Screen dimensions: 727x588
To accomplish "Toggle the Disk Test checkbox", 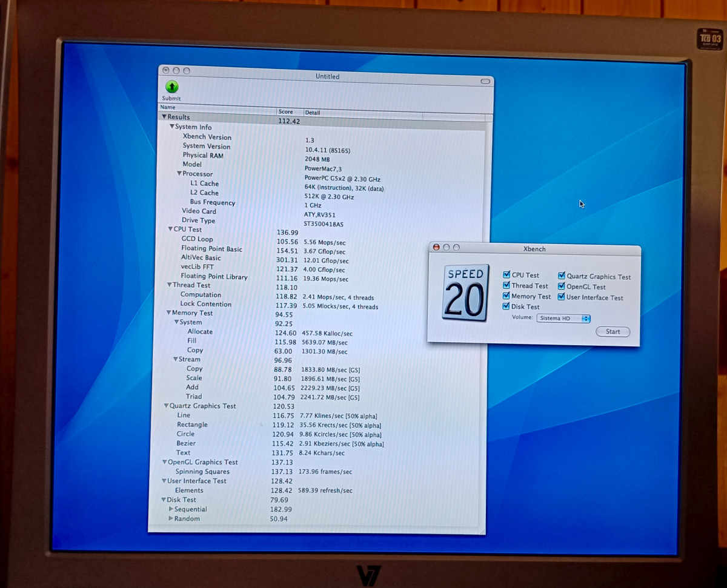I will [506, 306].
